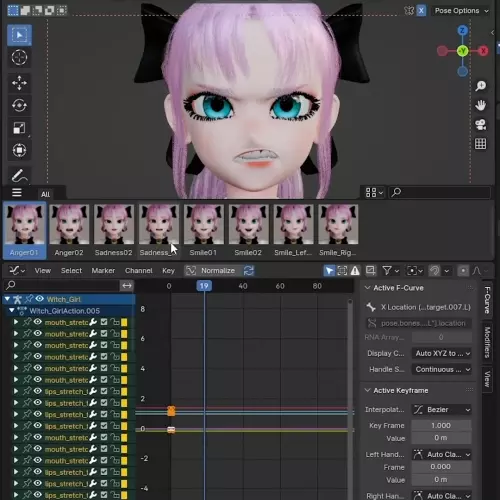Open the Pose Options dropdown
Viewport: 500px width, 500px height.
click(x=461, y=11)
